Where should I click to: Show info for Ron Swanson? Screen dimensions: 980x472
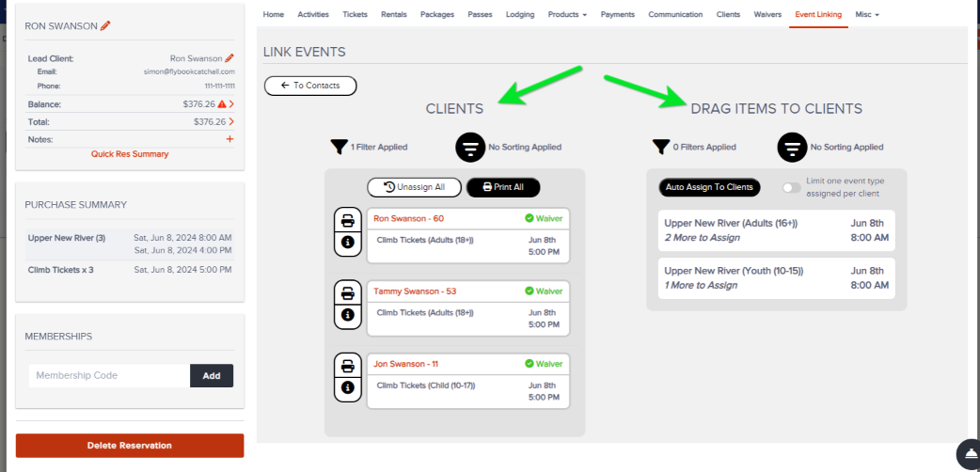pos(348,243)
